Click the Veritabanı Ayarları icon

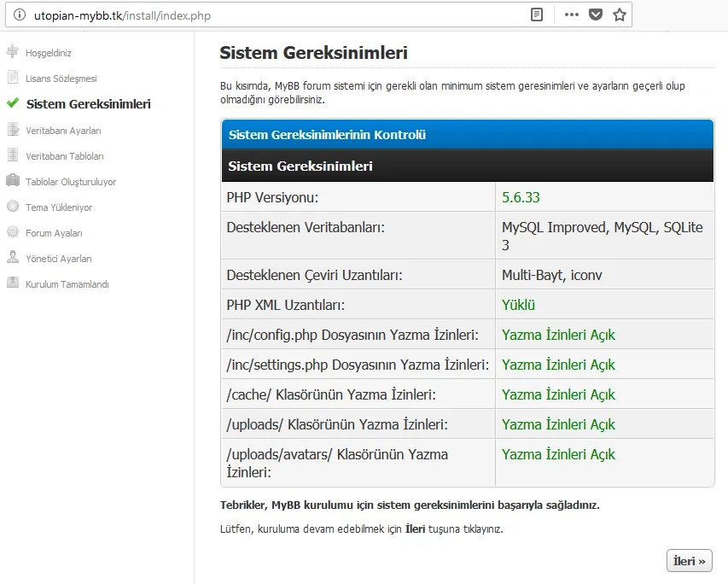coord(13,129)
